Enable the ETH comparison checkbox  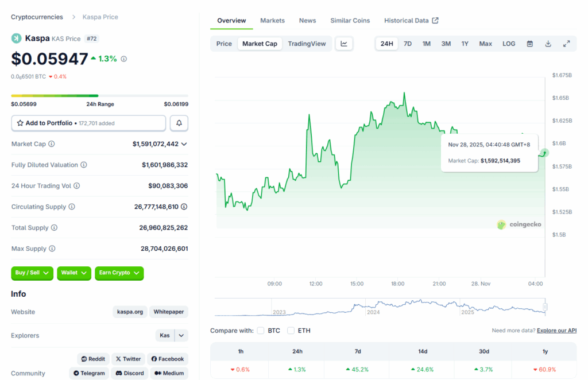click(291, 331)
